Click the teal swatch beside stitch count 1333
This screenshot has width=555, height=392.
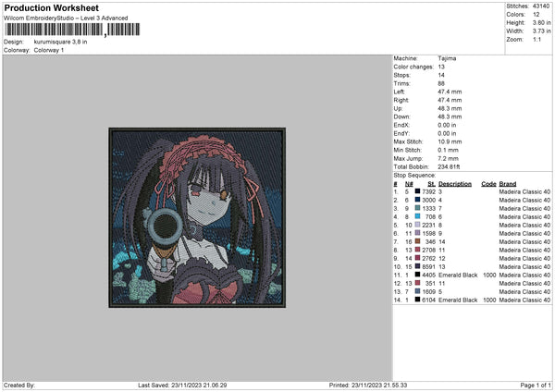click(x=417, y=208)
